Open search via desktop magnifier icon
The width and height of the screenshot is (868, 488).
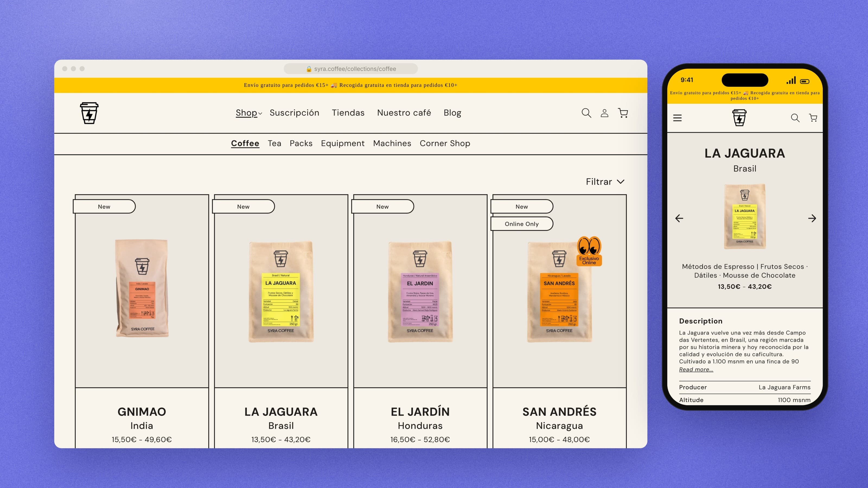pos(586,113)
